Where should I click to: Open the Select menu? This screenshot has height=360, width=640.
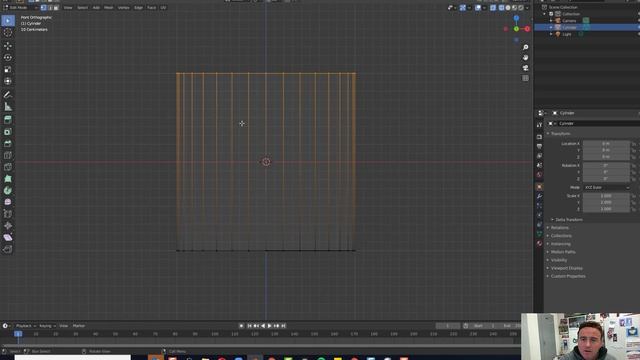[x=82, y=7]
